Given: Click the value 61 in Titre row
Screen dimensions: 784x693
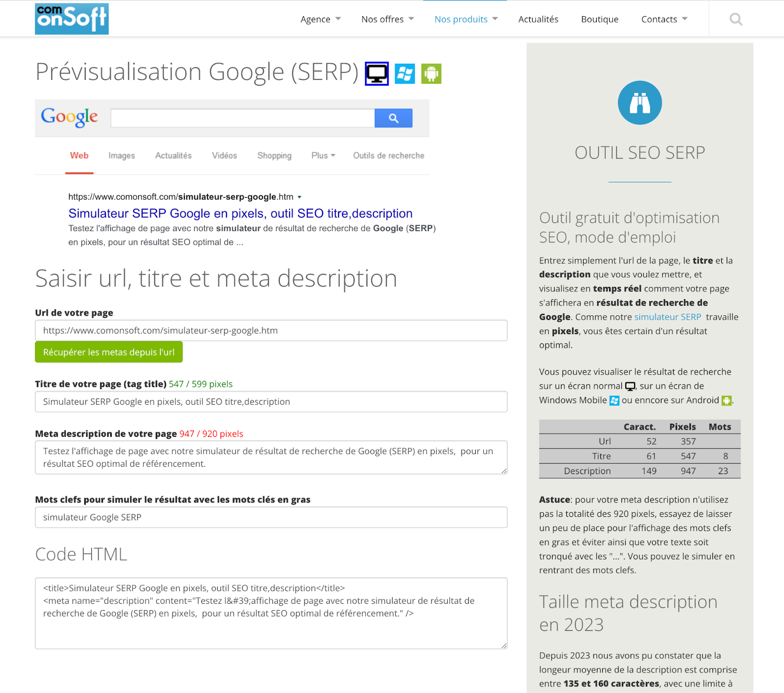Looking at the screenshot, I should tap(651, 456).
